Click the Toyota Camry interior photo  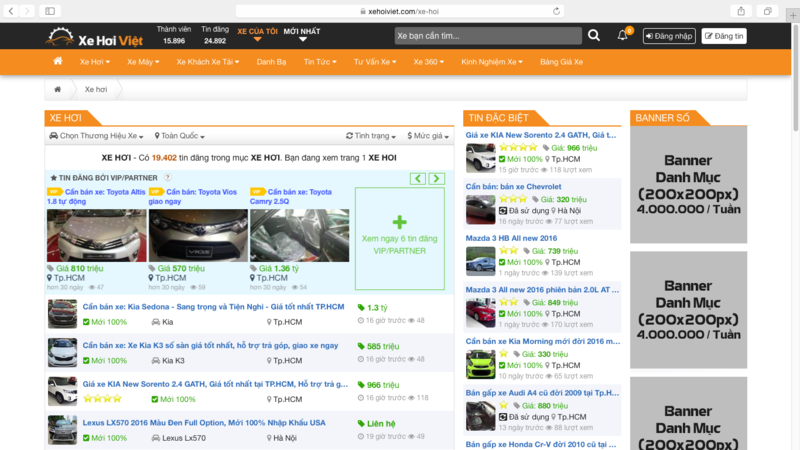click(x=299, y=235)
